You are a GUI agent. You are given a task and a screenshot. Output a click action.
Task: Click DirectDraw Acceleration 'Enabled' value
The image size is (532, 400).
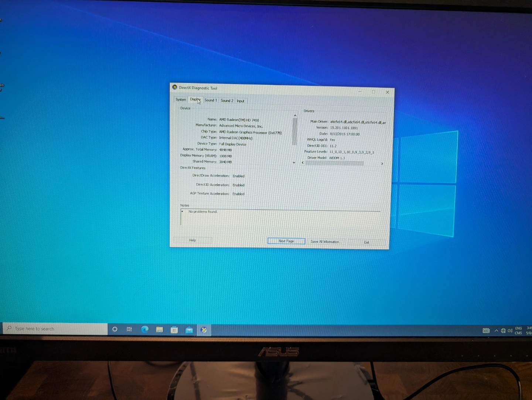[238, 176]
